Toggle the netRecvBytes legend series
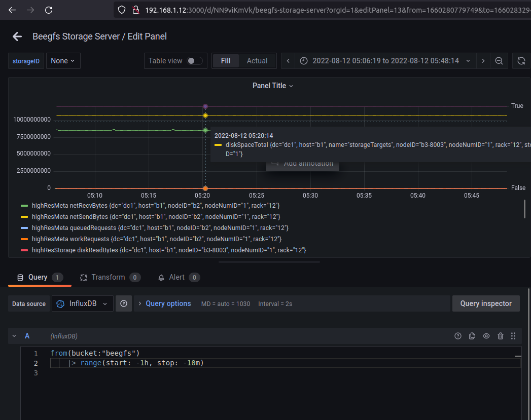Viewport: 531px width, 420px height. (x=155, y=206)
